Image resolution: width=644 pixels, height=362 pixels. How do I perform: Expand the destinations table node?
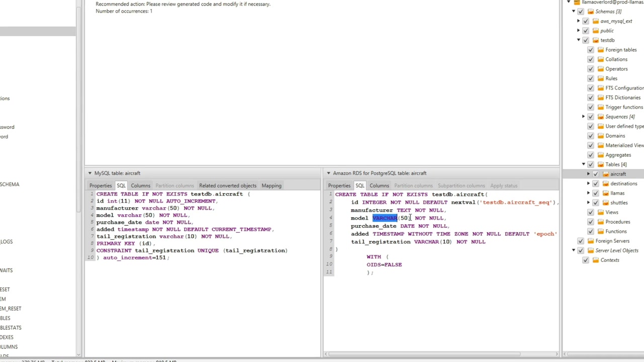(589, 184)
